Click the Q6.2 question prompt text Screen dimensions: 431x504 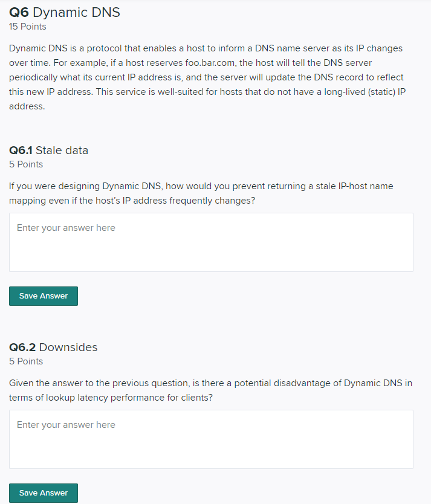pyautogui.click(x=209, y=390)
